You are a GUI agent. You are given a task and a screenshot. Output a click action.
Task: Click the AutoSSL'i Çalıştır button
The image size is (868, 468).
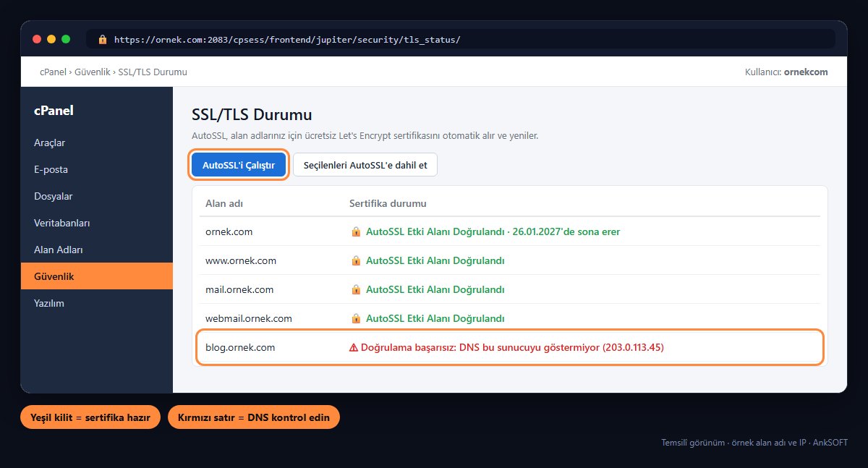coord(239,165)
